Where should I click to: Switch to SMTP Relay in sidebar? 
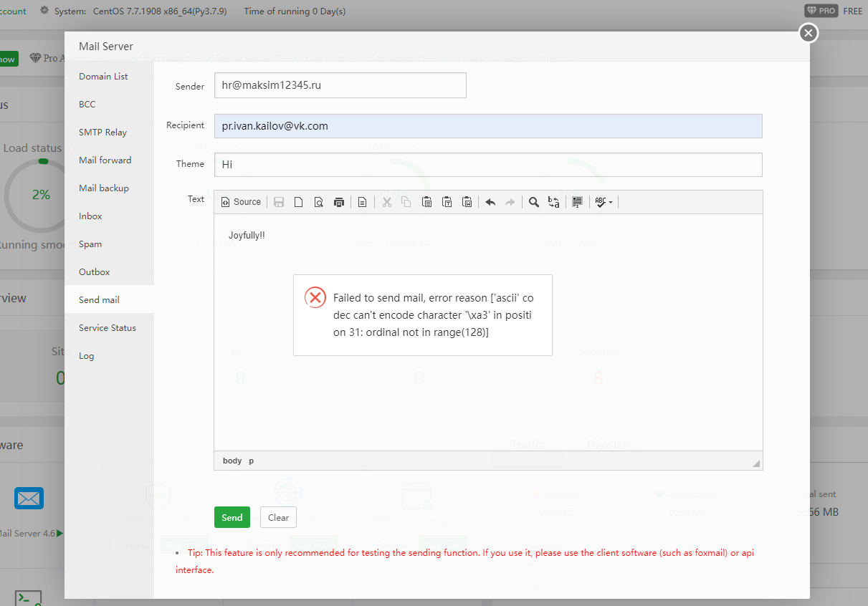coord(102,133)
